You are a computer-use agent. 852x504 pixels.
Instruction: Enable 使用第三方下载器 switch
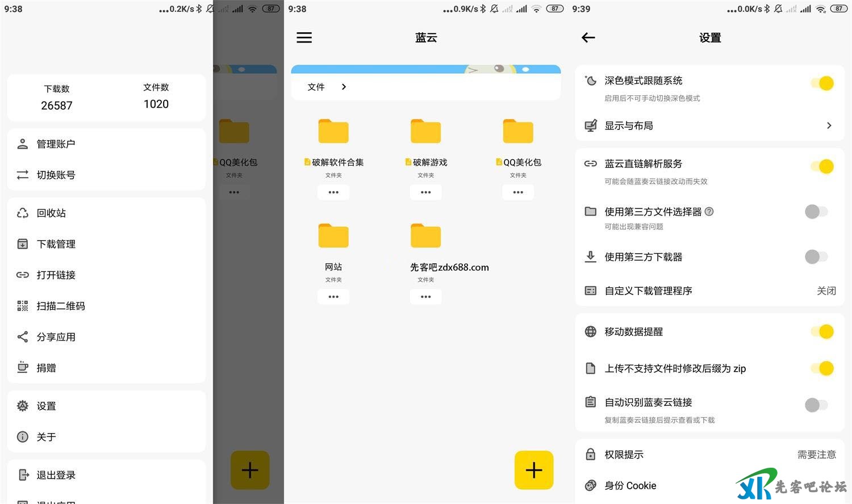coord(816,257)
